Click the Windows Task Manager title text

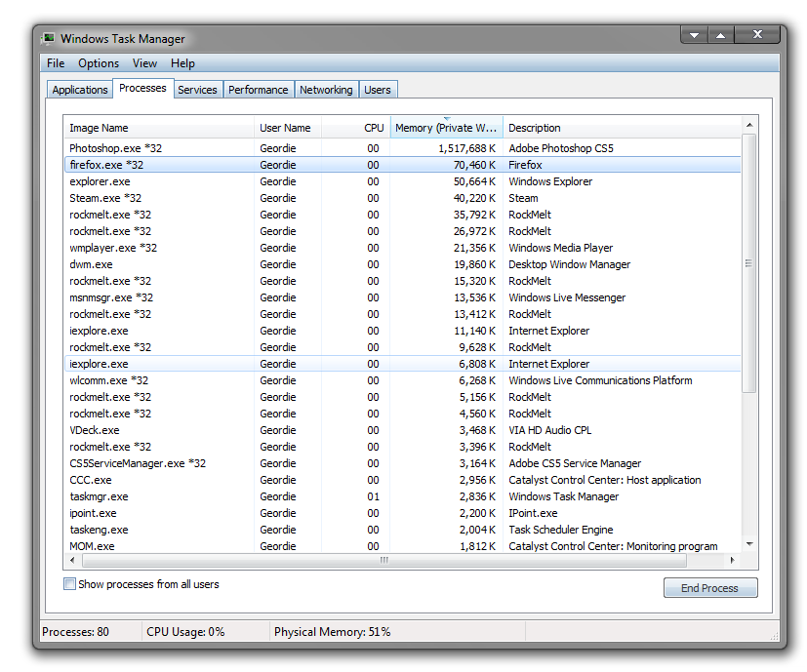[123, 39]
